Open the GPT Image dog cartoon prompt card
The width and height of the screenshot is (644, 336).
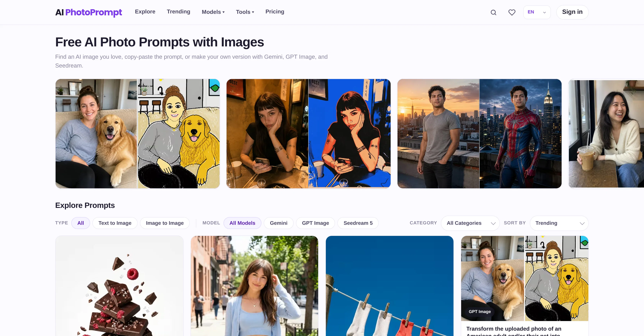tap(525, 286)
